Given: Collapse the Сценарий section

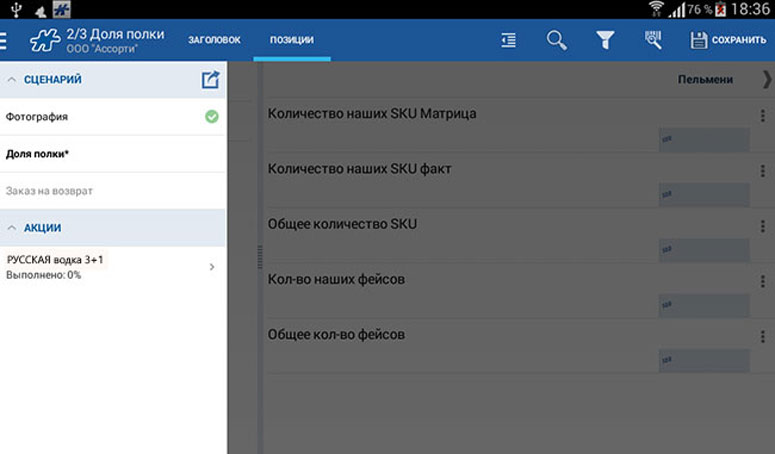Looking at the screenshot, I should (x=12, y=80).
